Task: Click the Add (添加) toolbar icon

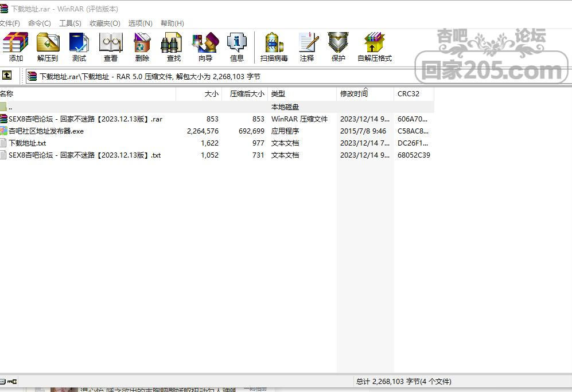Action: (15, 46)
